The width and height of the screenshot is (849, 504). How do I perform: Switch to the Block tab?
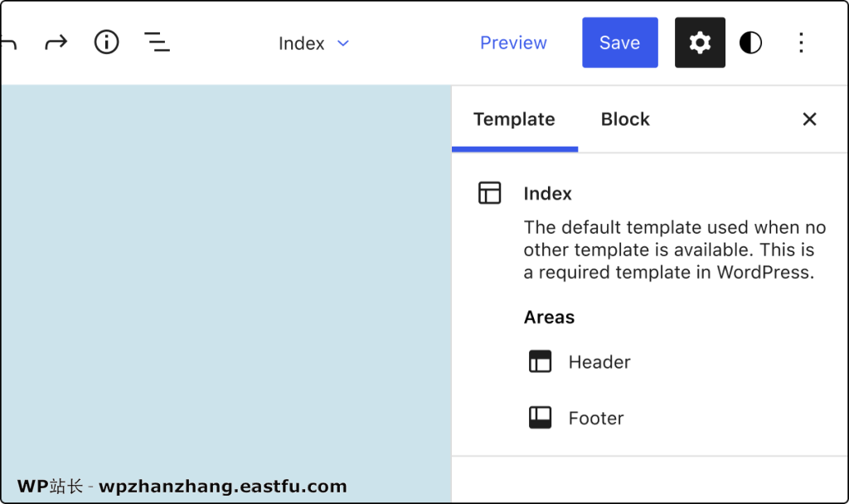[625, 119]
